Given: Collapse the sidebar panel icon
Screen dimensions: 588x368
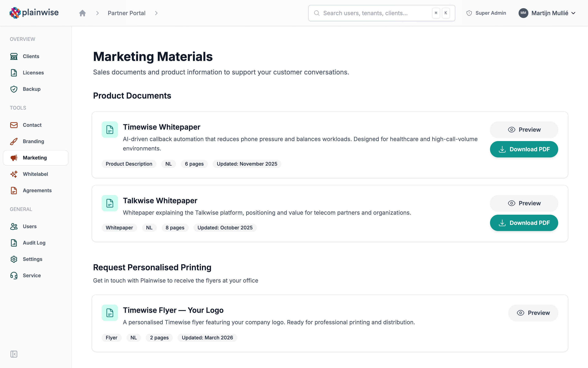Looking at the screenshot, I should point(14,354).
